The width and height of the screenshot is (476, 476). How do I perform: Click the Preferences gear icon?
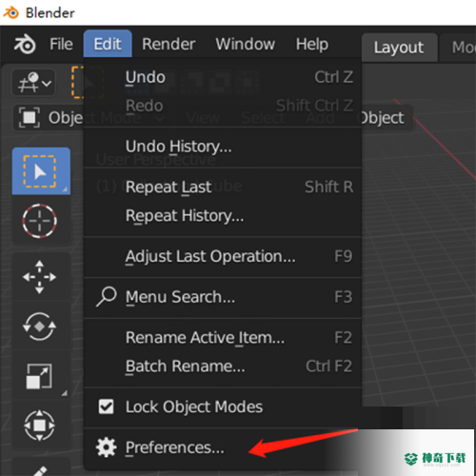[x=106, y=447]
